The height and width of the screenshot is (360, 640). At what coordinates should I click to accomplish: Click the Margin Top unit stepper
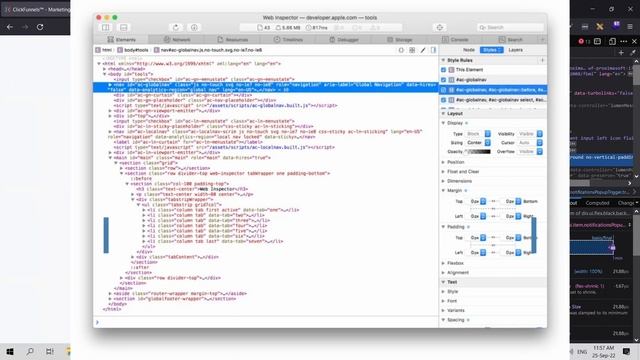(483, 201)
